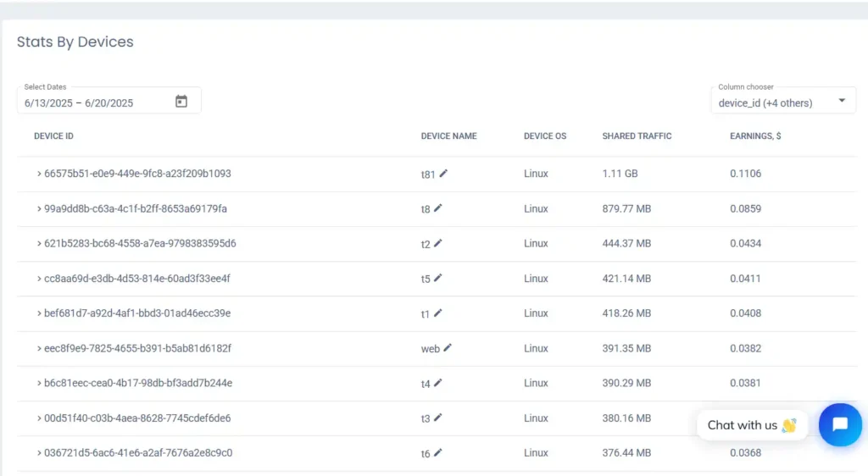This screenshot has width=868, height=476.
Task: Edit device name t2 pencil icon
Action: pyautogui.click(x=438, y=243)
